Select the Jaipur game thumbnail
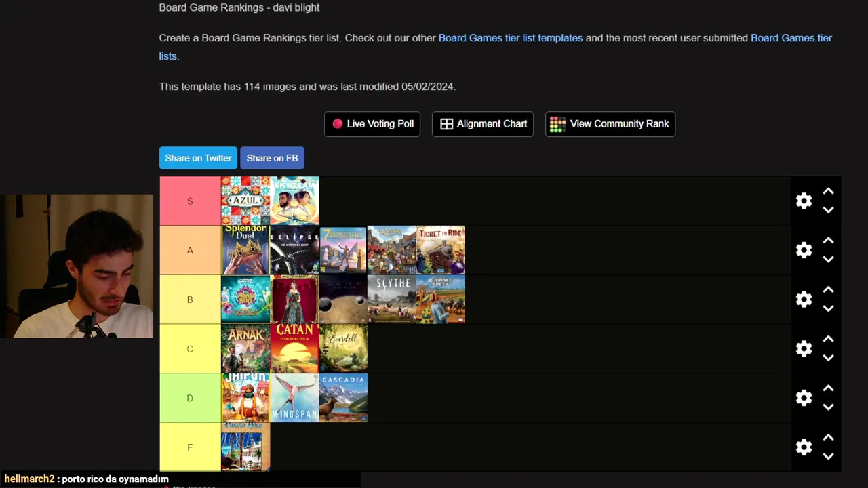 point(245,398)
